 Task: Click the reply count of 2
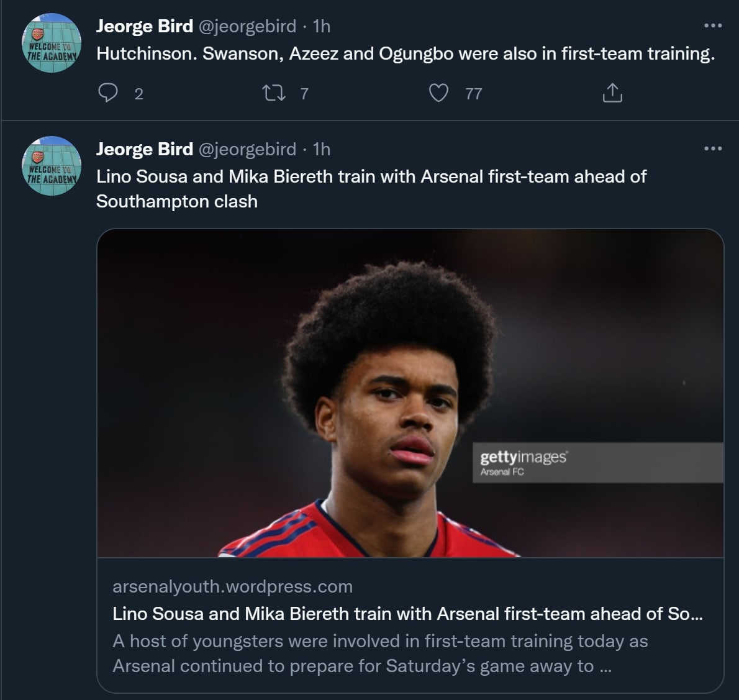(138, 94)
